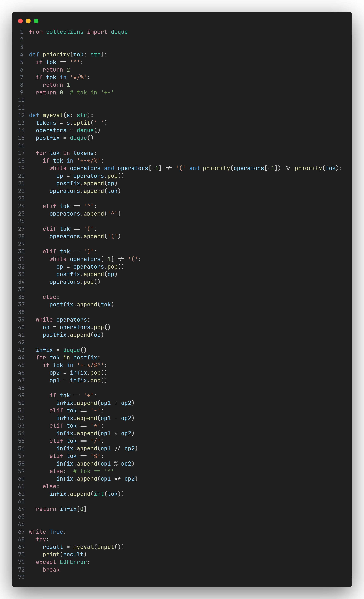Click the green maximize window dot
The height and width of the screenshot is (599, 364).
pos(36,21)
